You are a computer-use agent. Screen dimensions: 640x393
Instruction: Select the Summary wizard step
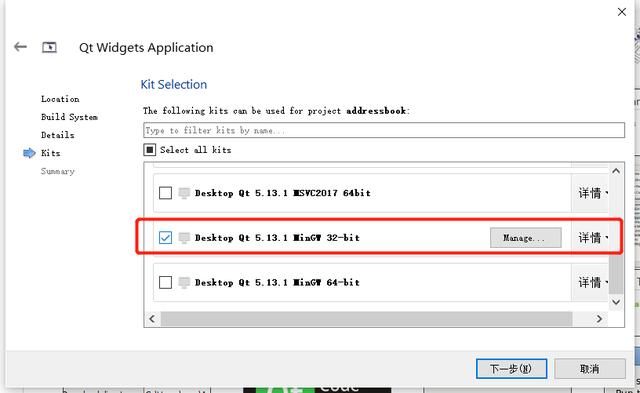[58, 171]
